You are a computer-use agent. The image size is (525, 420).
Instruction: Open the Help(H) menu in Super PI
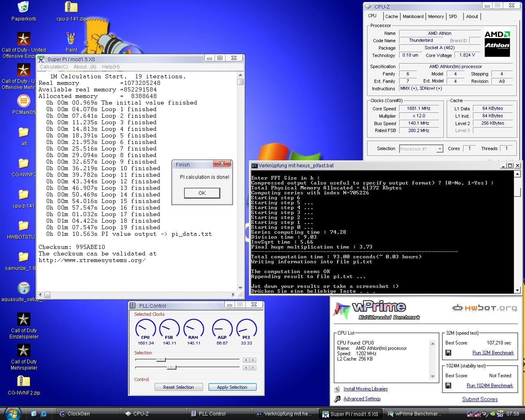(111, 67)
